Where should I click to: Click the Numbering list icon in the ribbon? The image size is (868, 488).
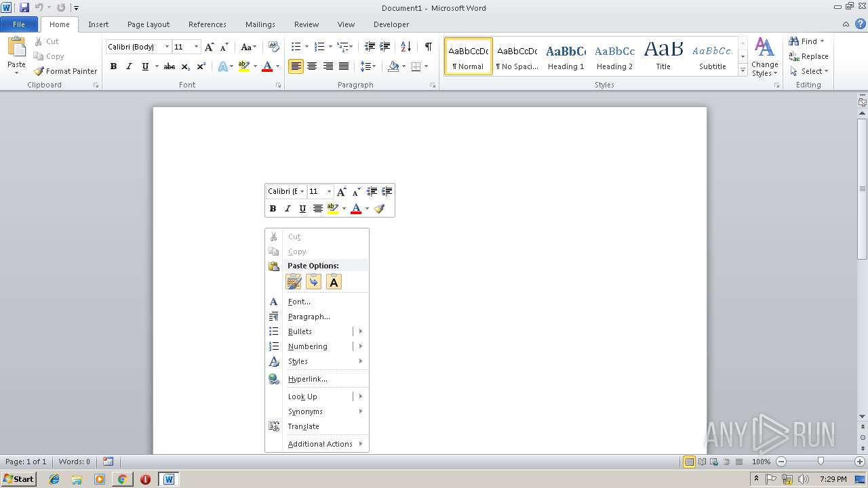click(319, 47)
